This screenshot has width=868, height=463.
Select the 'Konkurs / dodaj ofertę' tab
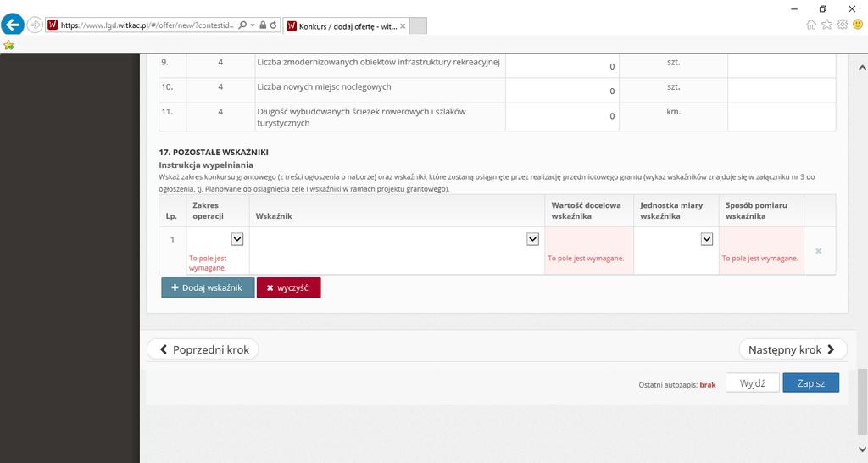(x=346, y=26)
